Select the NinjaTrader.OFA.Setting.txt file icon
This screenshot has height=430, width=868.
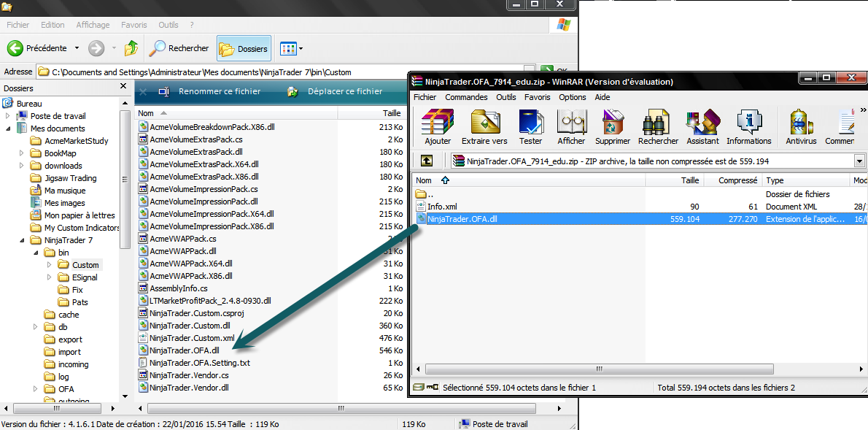(x=144, y=363)
